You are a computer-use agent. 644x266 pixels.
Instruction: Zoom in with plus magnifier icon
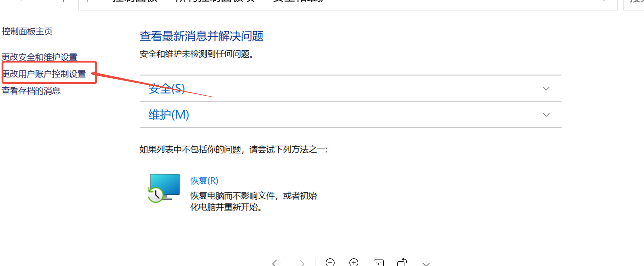click(x=354, y=262)
